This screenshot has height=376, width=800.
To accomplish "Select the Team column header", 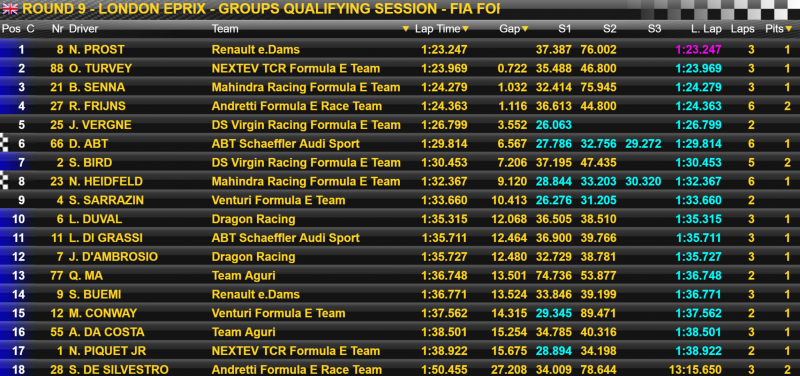I will click(225, 29).
